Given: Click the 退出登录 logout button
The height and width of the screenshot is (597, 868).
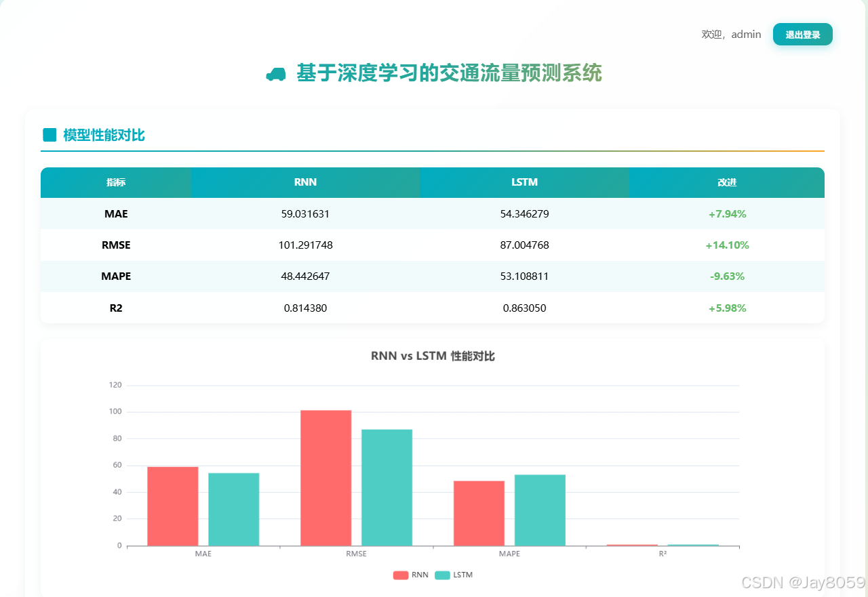Looking at the screenshot, I should click(802, 35).
